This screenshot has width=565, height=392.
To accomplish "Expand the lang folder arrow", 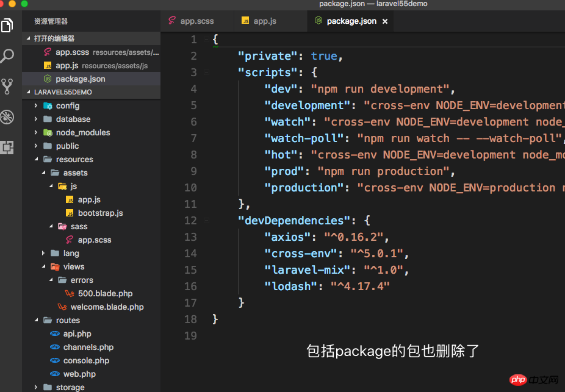I will [43, 253].
